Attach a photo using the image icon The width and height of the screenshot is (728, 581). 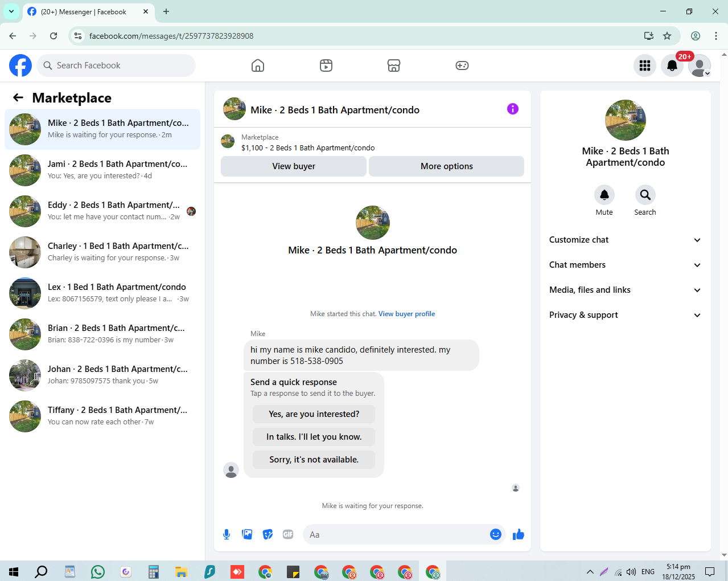point(247,534)
